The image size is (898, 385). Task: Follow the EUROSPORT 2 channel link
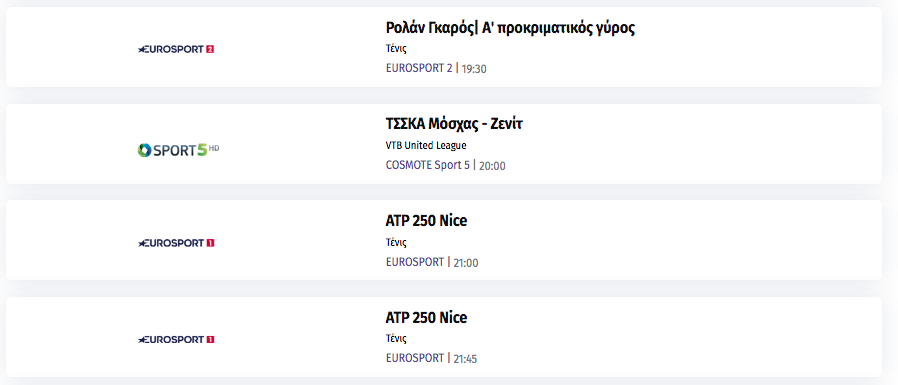(419, 68)
